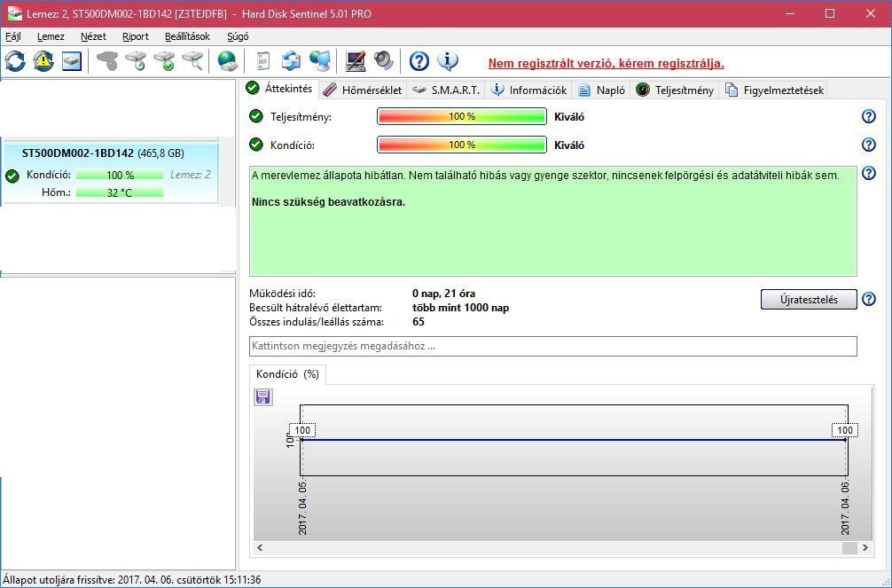Switch to the Hőmérséklet tab

coord(363,90)
